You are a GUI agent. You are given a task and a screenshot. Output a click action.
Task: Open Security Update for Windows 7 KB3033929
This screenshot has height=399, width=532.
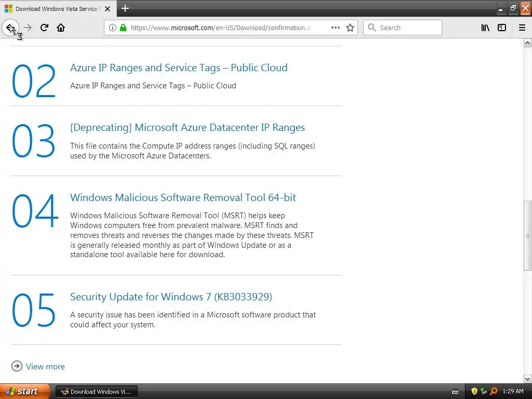pos(171,297)
